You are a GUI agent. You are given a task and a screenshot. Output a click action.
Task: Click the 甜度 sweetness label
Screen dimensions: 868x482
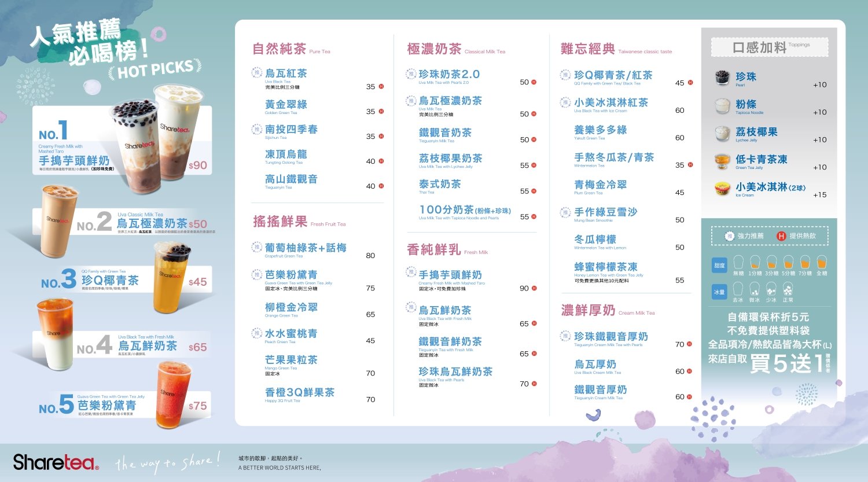coord(719,266)
